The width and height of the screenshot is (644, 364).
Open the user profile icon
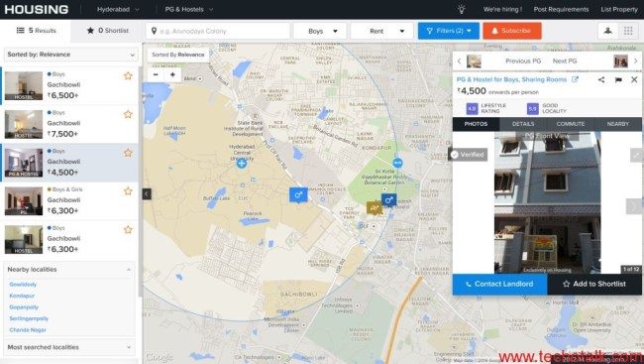[x=608, y=31]
